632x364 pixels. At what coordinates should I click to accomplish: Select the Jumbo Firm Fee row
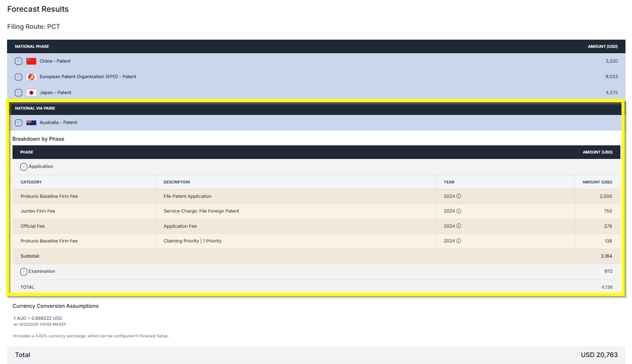(x=38, y=211)
